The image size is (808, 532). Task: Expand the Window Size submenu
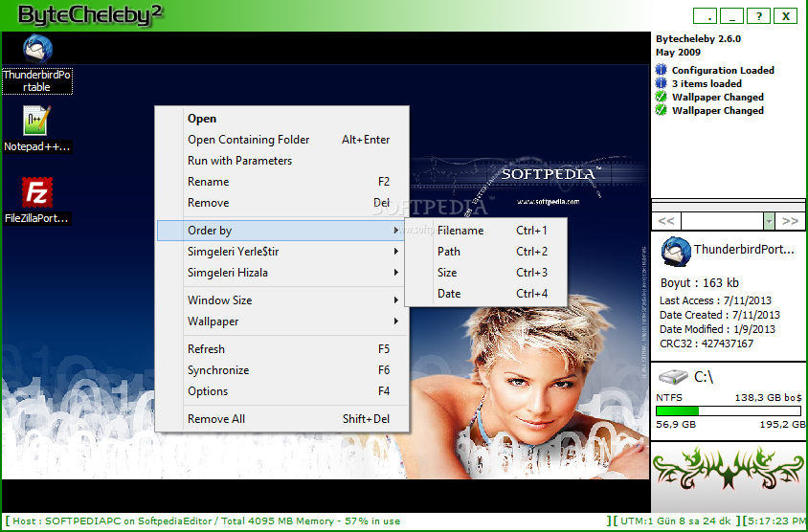point(281,300)
